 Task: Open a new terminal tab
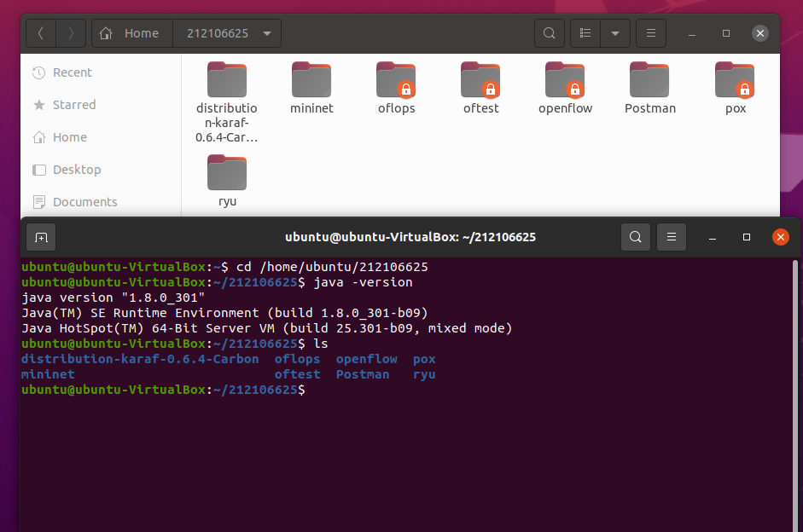coord(41,237)
